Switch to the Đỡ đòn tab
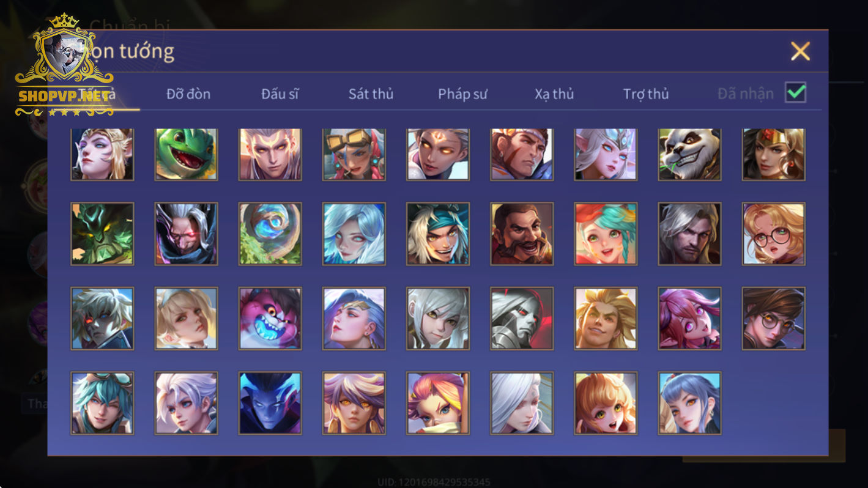 click(x=188, y=94)
